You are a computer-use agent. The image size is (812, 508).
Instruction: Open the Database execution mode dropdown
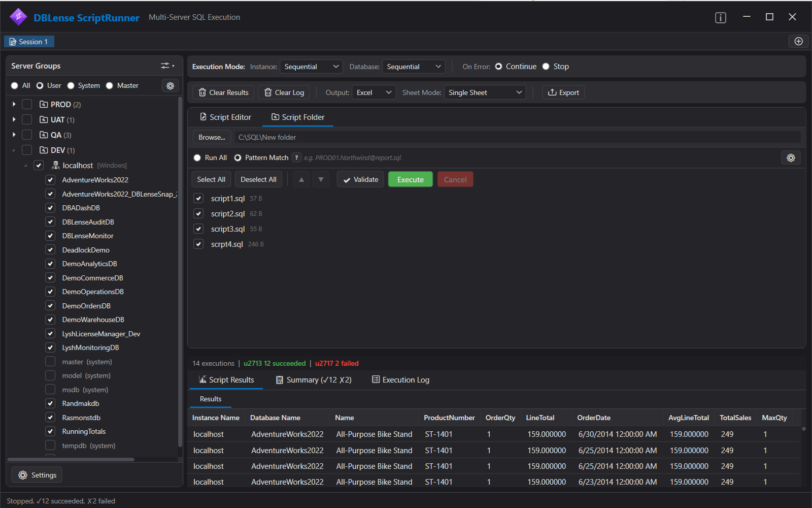(414, 67)
